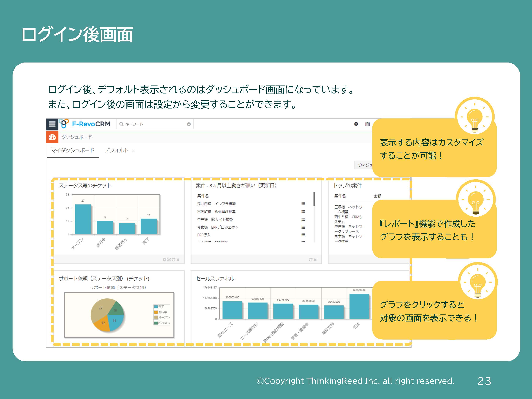The image size is (532, 399).
Task: Expand the ticket chart widget to fullscreen
Action: click(169, 260)
